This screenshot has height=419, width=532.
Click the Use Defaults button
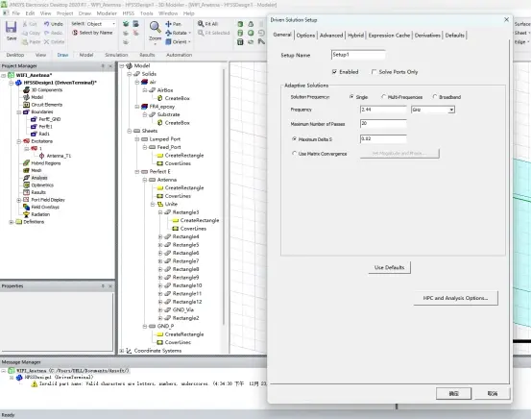click(x=389, y=267)
